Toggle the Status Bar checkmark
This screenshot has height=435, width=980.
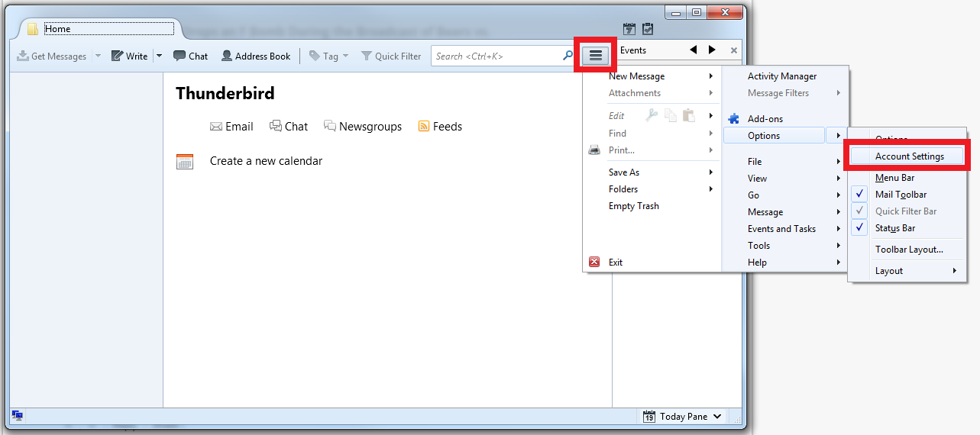tap(860, 228)
